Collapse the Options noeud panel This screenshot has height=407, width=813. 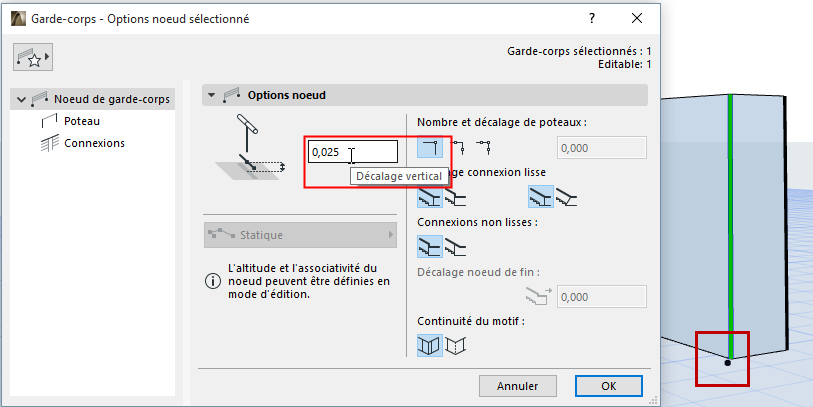[210, 95]
